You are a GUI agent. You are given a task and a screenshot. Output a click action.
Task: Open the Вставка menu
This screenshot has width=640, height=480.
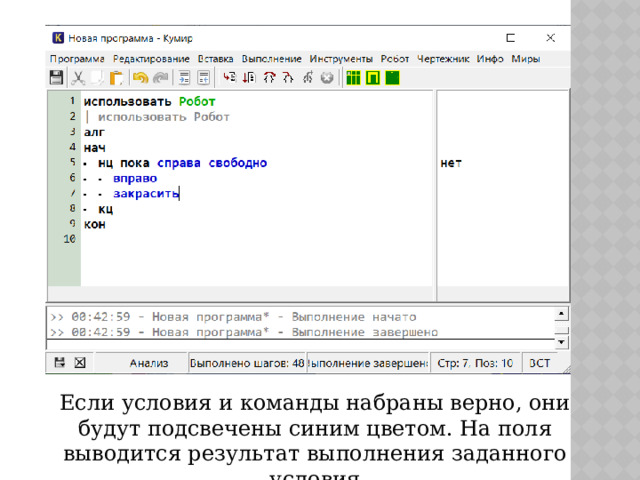(216, 59)
